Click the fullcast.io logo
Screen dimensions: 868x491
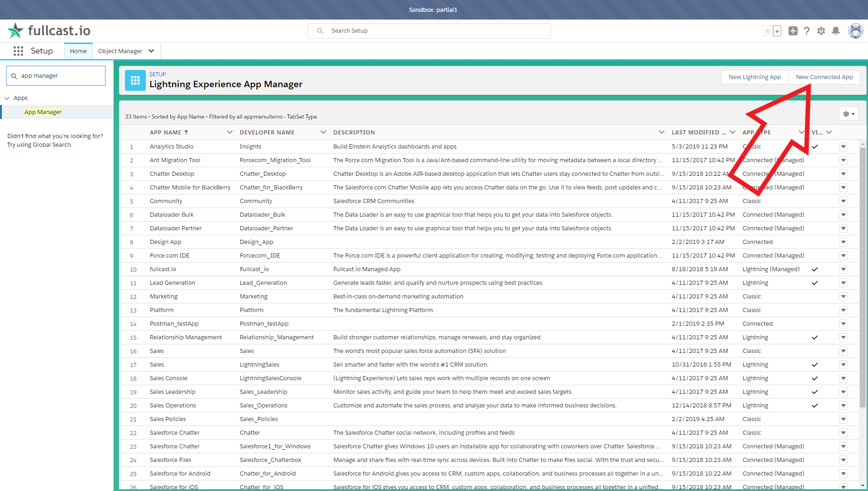coord(49,30)
